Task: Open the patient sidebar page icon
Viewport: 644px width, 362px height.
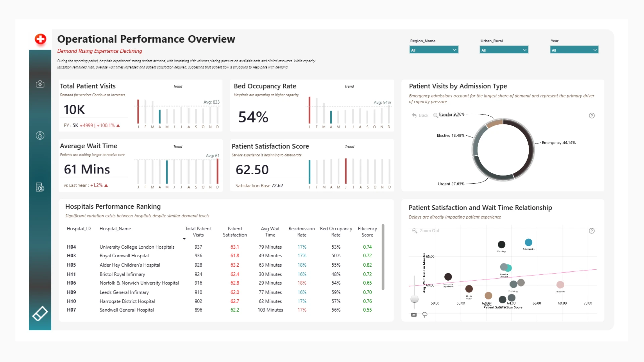Action: [x=40, y=135]
